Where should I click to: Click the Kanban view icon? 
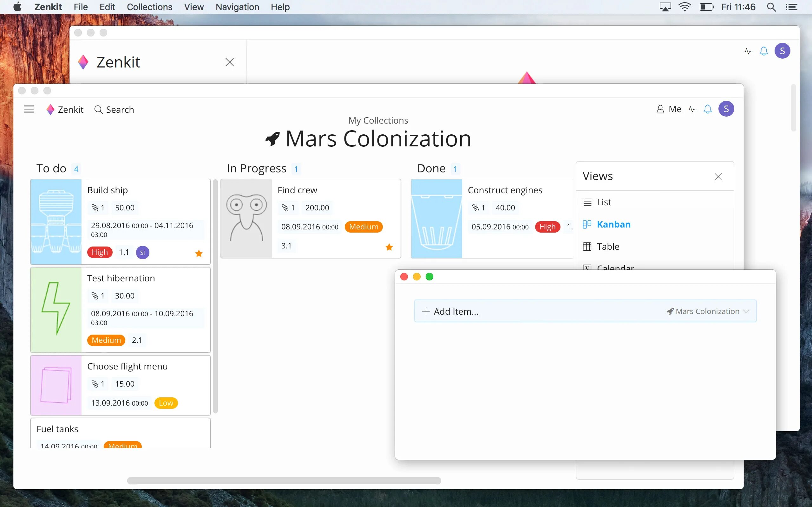pyautogui.click(x=587, y=224)
